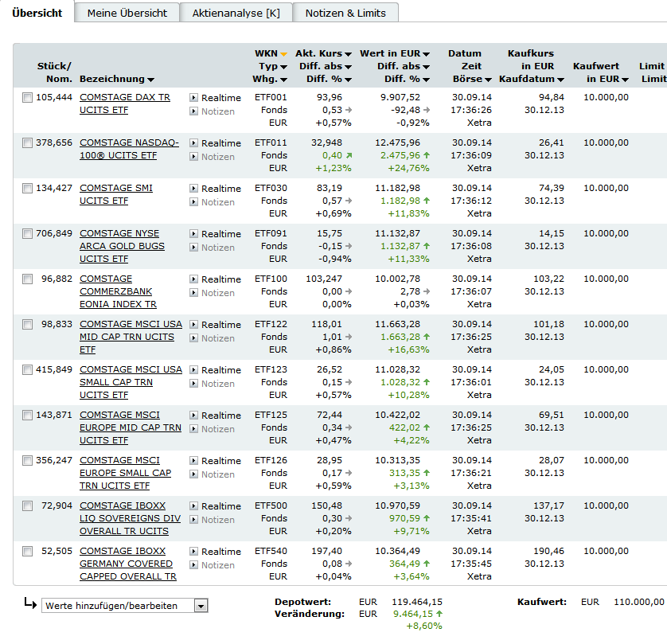Open Realtime icon for NYSE ARCA GOLD BUGS
The height and width of the screenshot is (644, 667).
coord(193,234)
